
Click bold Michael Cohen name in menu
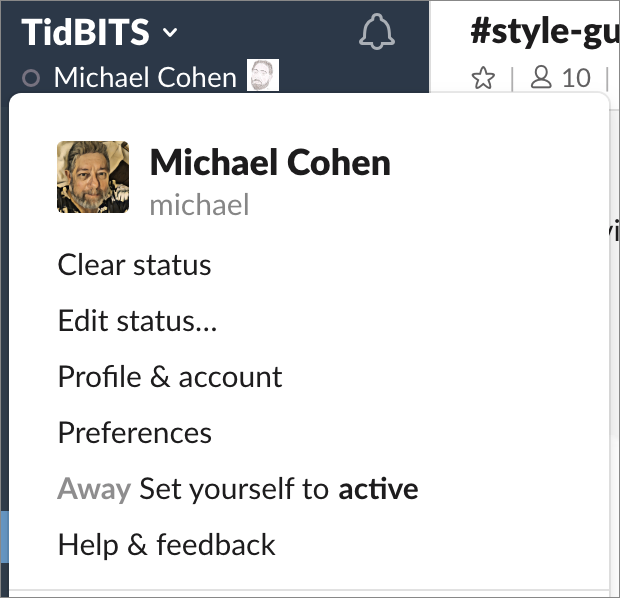[270, 163]
